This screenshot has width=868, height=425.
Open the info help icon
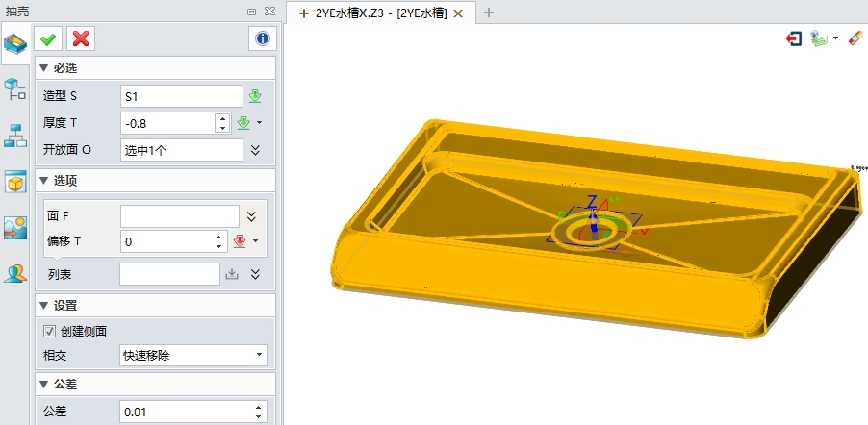tap(262, 38)
